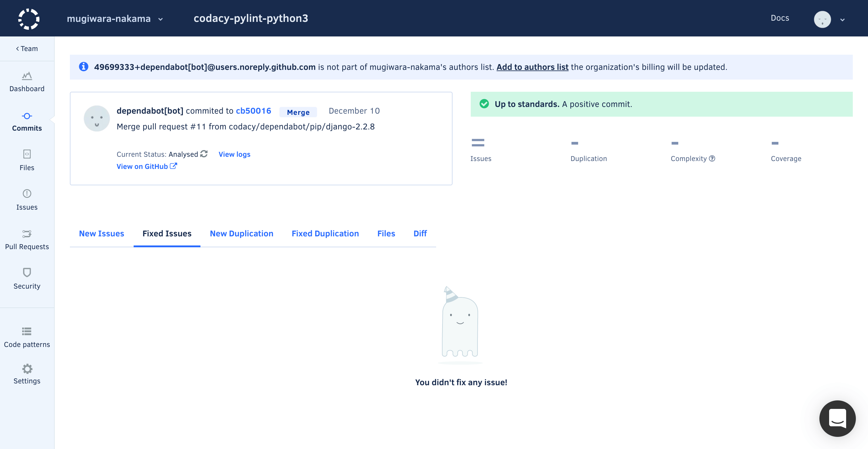Click the reanalyse refresh icon
Screen dimensions: 868x449
204,154
